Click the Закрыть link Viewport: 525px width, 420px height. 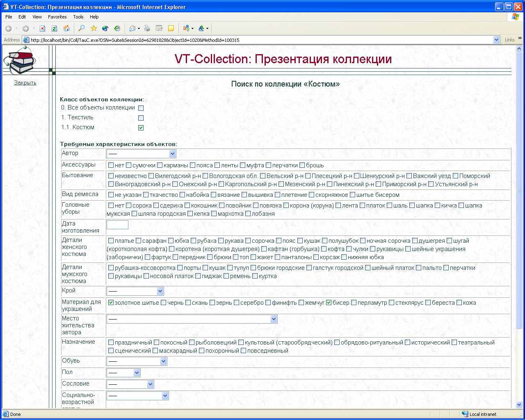coord(25,82)
